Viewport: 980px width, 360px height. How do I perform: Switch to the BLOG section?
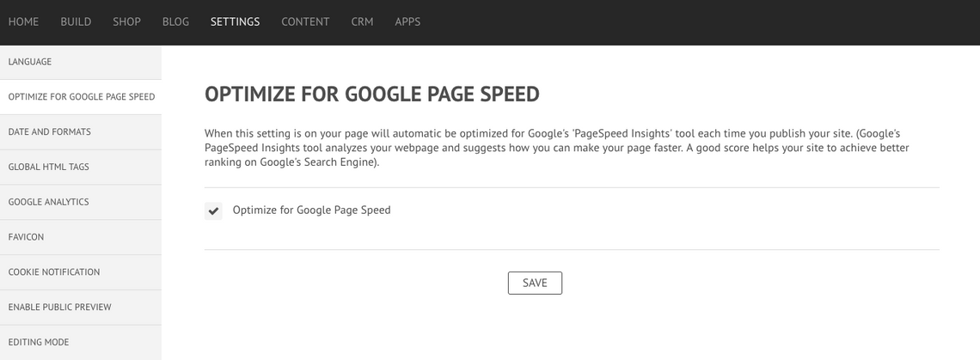(175, 21)
